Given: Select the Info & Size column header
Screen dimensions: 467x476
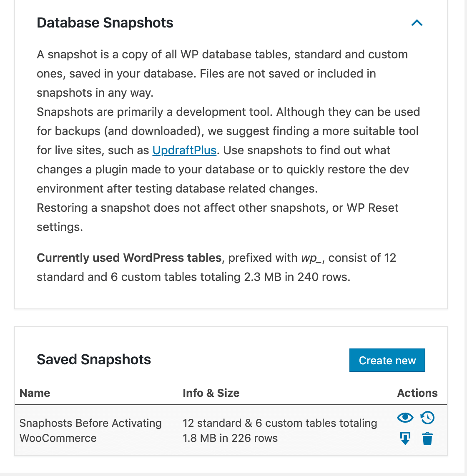Looking at the screenshot, I should click(211, 393).
